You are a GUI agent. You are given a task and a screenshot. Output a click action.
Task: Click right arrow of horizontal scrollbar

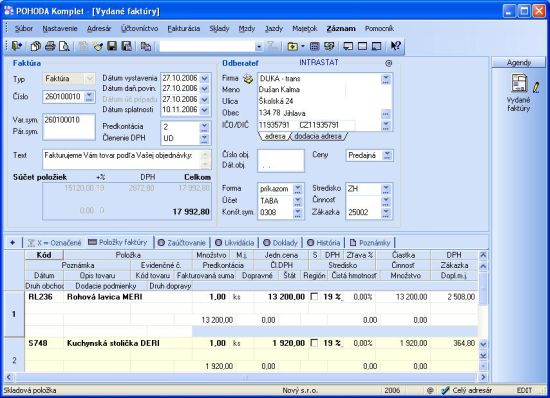coord(483,377)
